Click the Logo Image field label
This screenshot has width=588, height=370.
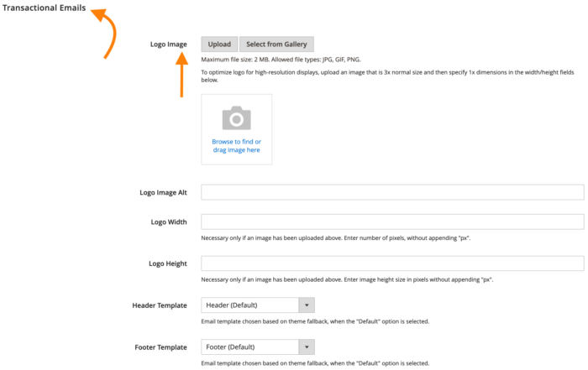168,44
